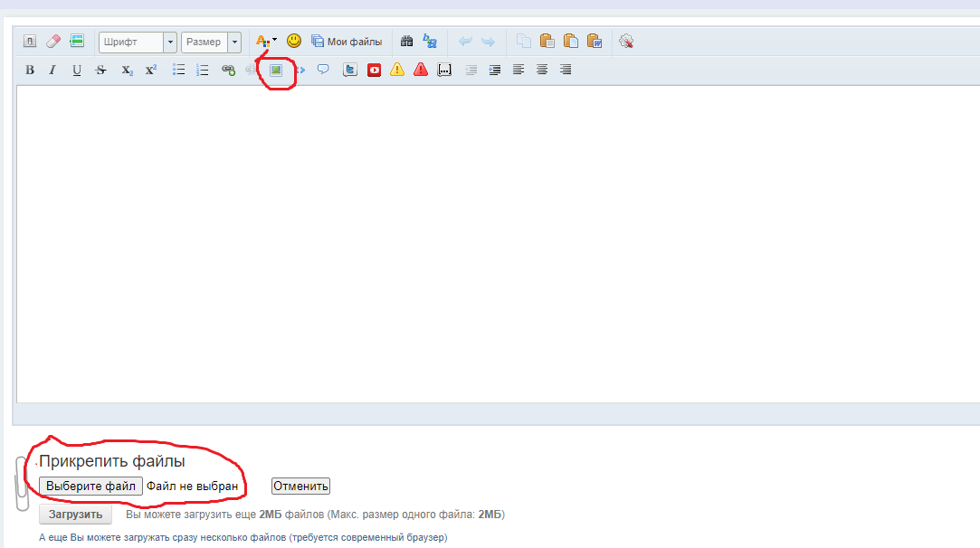Viewport: 980px width, 548px height.
Task: Click the Отменить cancel button
Action: point(300,487)
